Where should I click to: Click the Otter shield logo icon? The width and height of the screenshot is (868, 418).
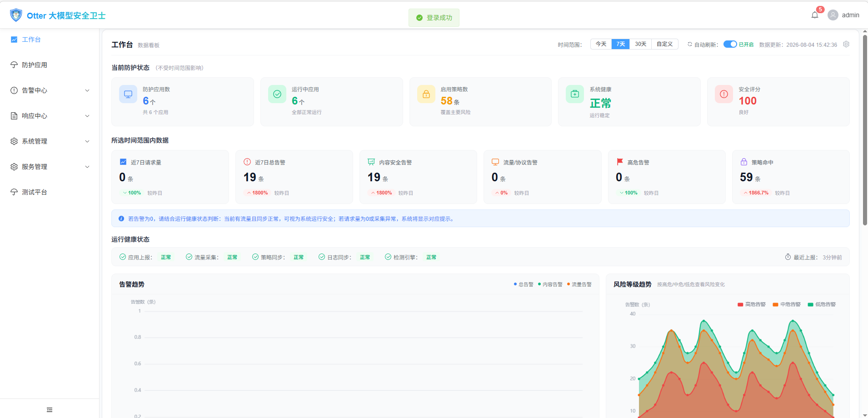tap(16, 15)
